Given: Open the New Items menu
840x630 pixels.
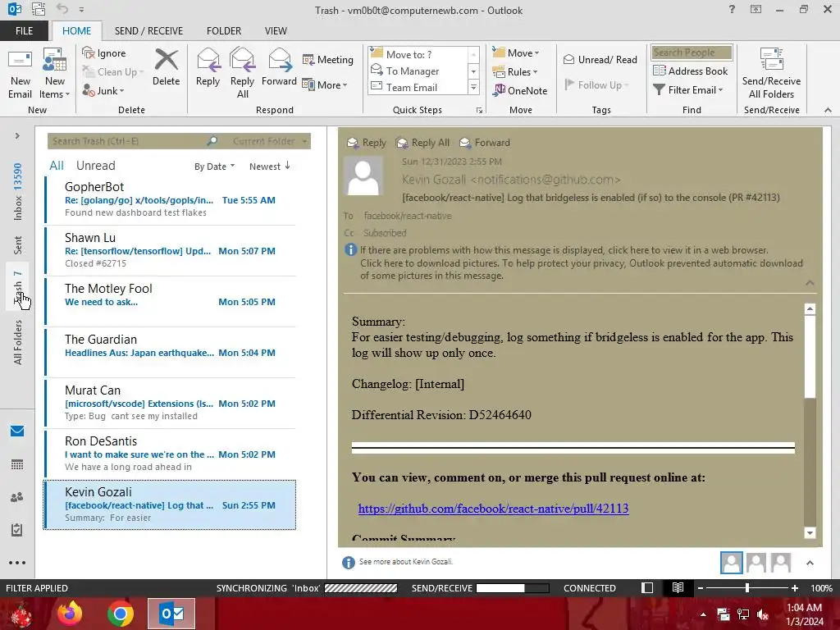Looking at the screenshot, I should [x=55, y=74].
